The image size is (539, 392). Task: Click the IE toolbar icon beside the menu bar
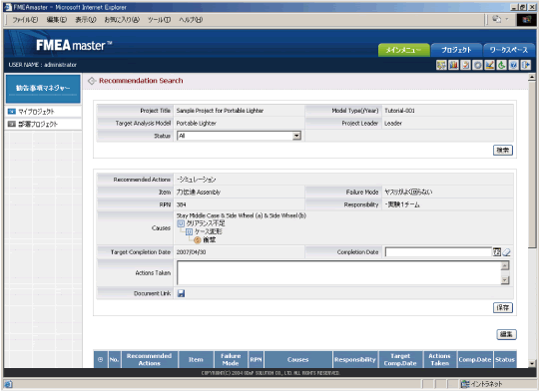(x=497, y=19)
